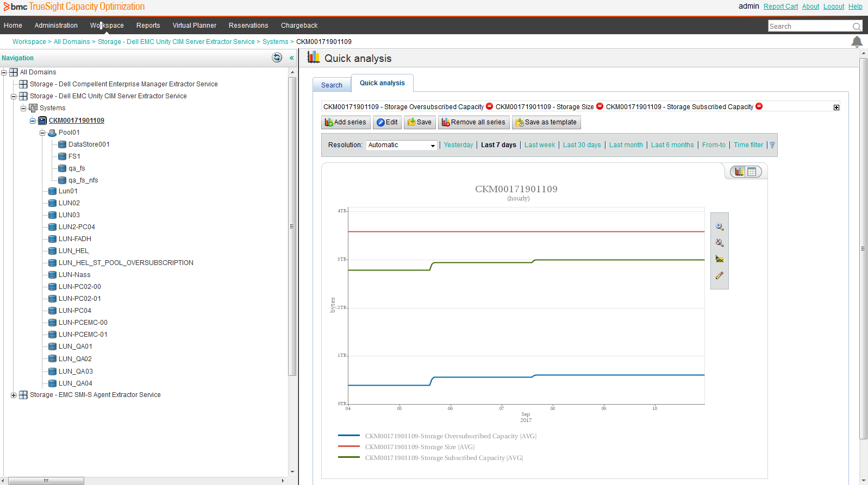Open the Report Cart link
868x485 pixels.
(780, 7)
